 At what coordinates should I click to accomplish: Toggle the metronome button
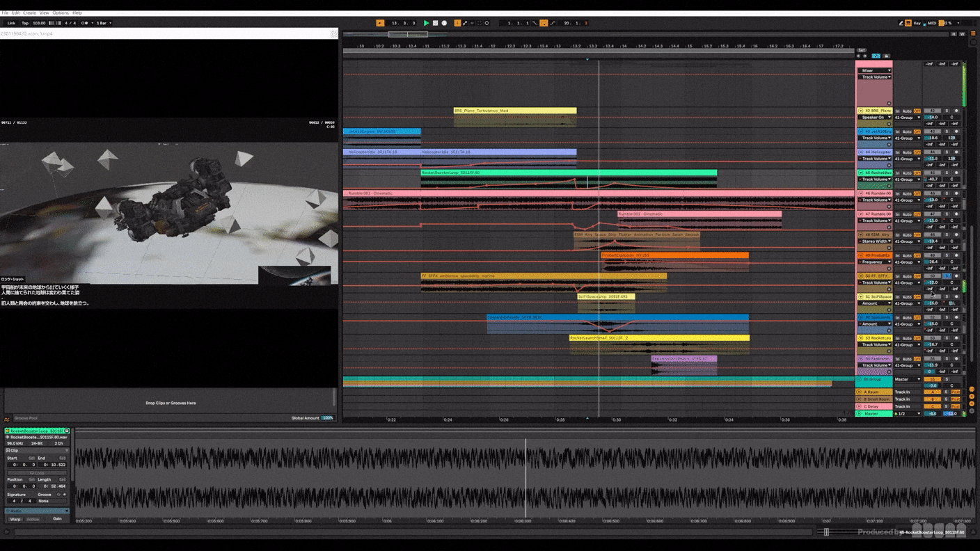(x=85, y=23)
